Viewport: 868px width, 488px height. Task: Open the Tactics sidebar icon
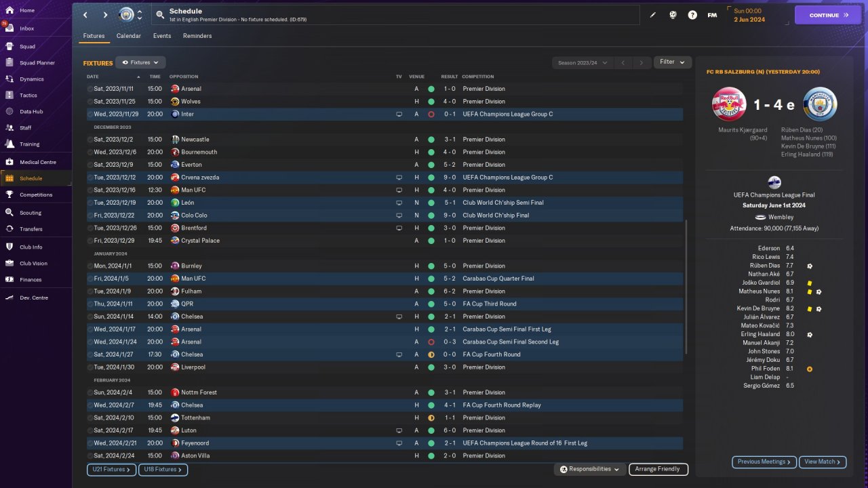coord(9,95)
